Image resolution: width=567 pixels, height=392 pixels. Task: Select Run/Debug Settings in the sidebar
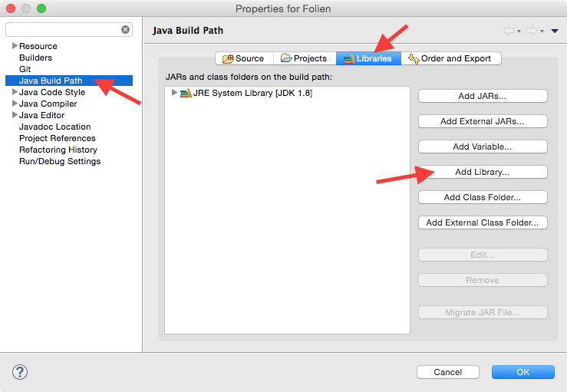tap(60, 161)
